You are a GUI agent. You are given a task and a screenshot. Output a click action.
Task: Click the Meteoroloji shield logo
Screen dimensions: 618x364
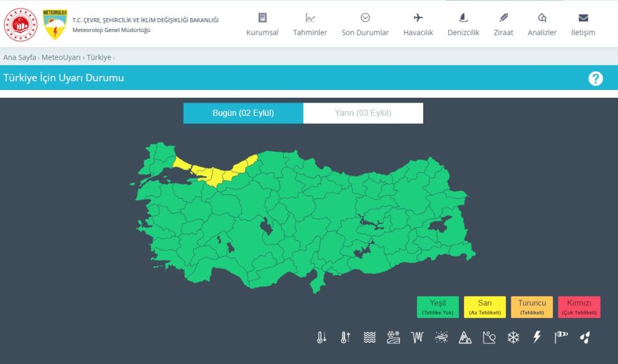55,25
